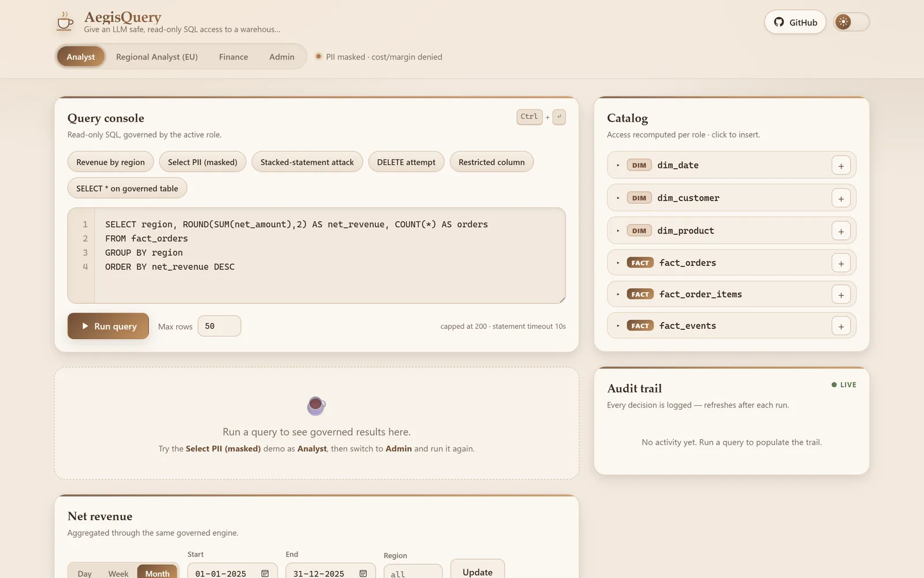Click 'No activity yet' audit message

pyautogui.click(x=732, y=442)
